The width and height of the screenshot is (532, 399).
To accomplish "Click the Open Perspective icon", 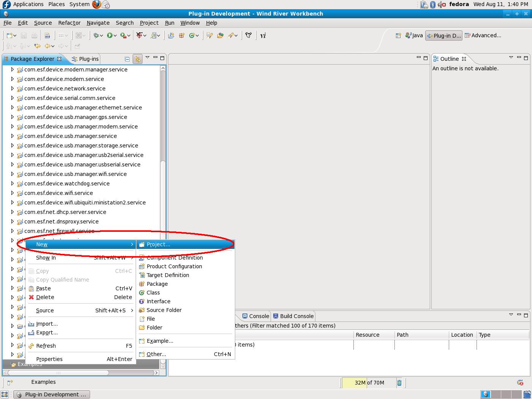I will coord(398,35).
